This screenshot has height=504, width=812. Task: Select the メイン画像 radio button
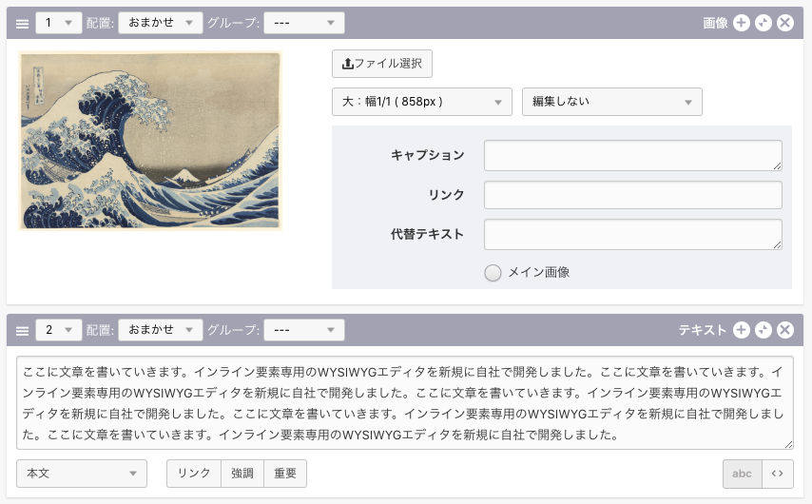(493, 273)
